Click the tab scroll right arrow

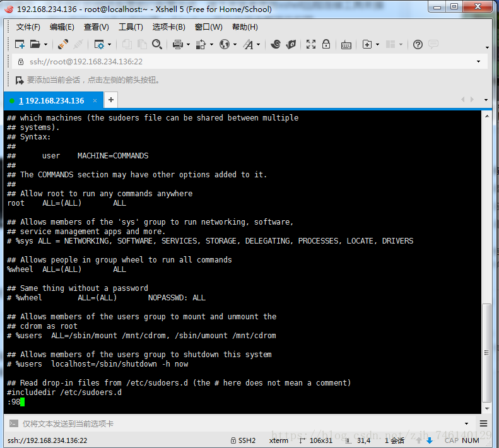pos(472,100)
